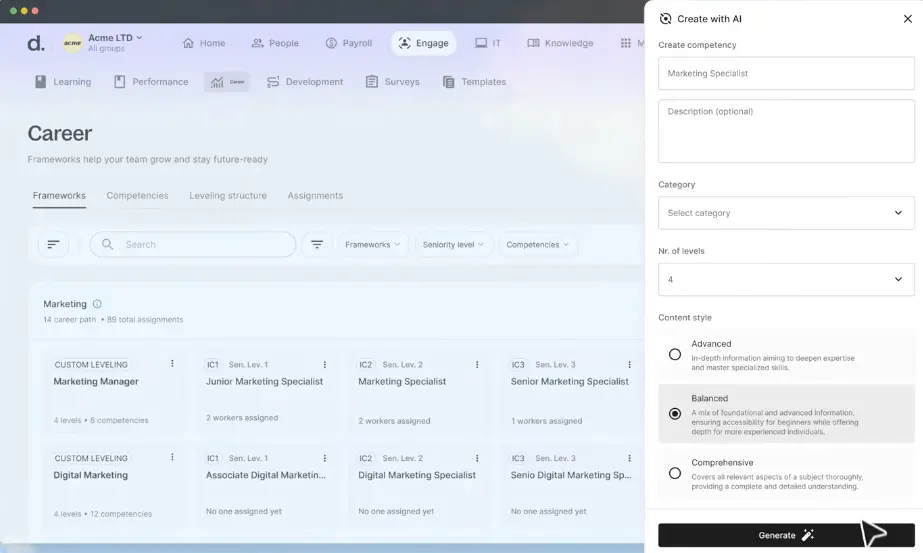Screen dimensions: 923x553
Task: Open the Digital Marketing Specialist card menu
Action: pyautogui.click(x=477, y=458)
